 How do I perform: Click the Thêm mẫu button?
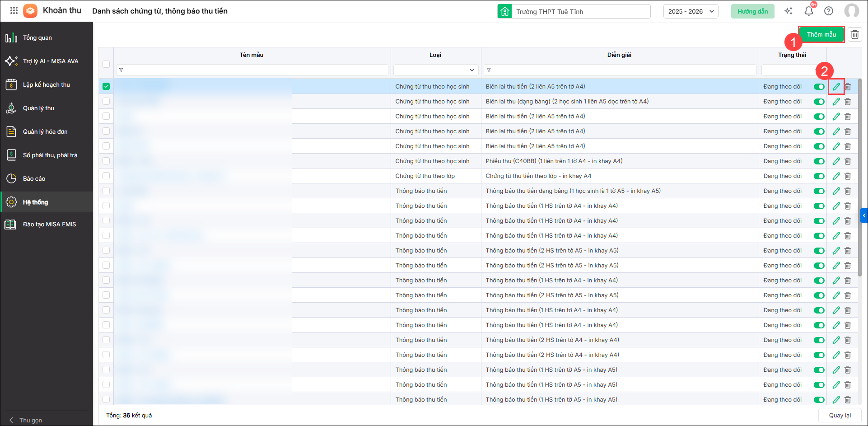tap(821, 34)
